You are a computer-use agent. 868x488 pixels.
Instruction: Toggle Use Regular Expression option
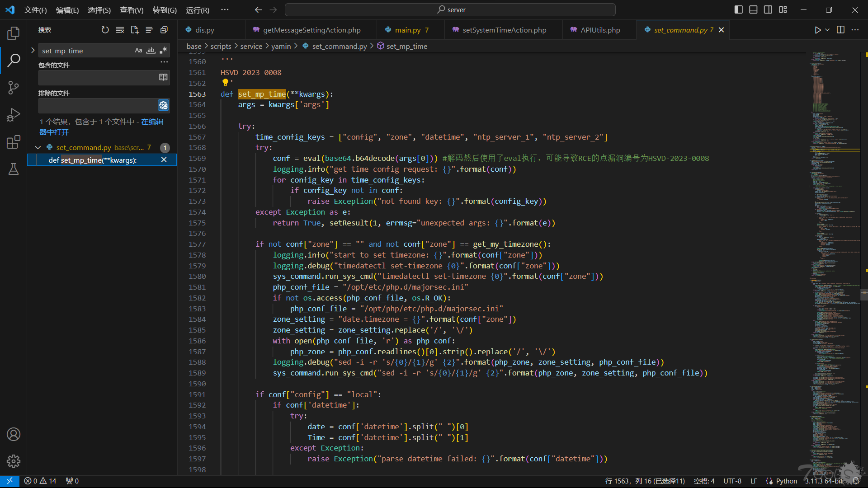pos(163,51)
